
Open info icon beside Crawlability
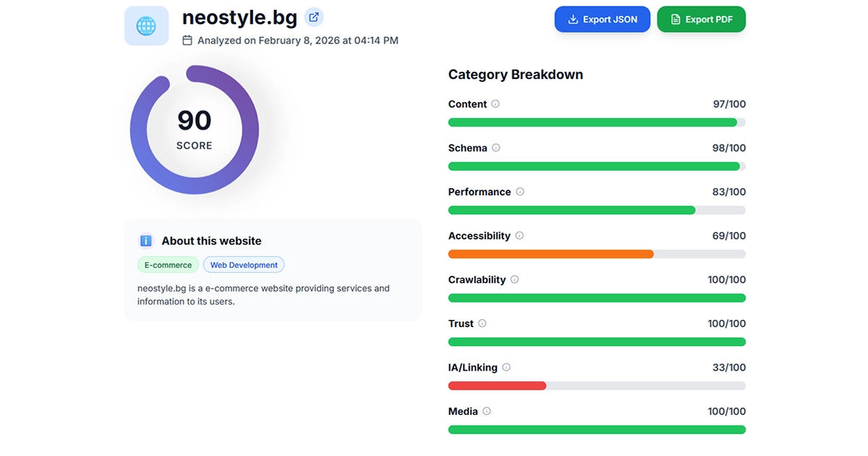pos(514,279)
